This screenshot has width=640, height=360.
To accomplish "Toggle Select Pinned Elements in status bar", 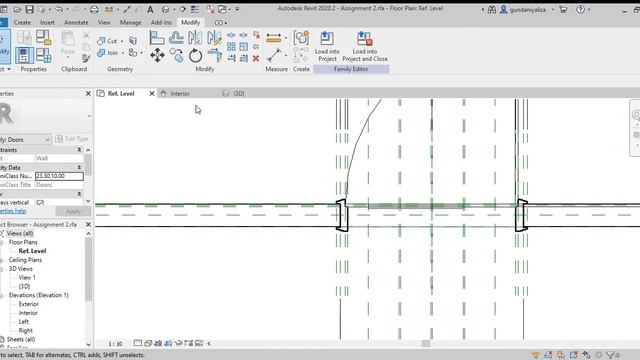I will [x=561, y=355].
